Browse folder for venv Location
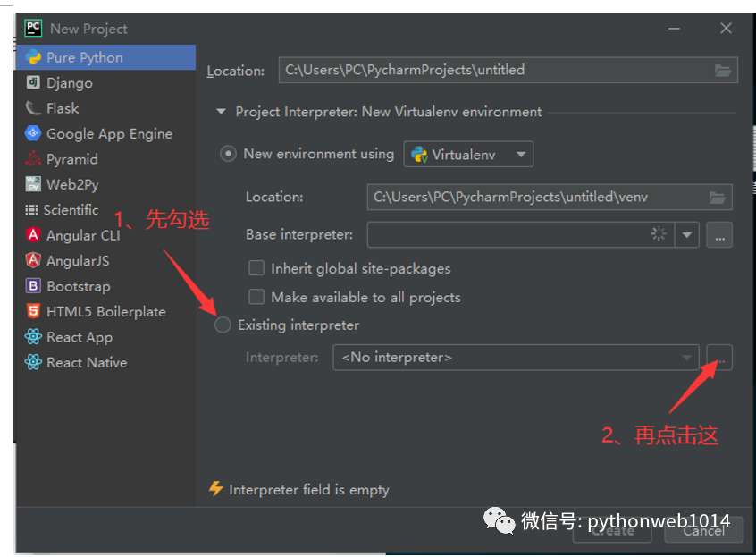756x557 pixels. [x=717, y=198]
